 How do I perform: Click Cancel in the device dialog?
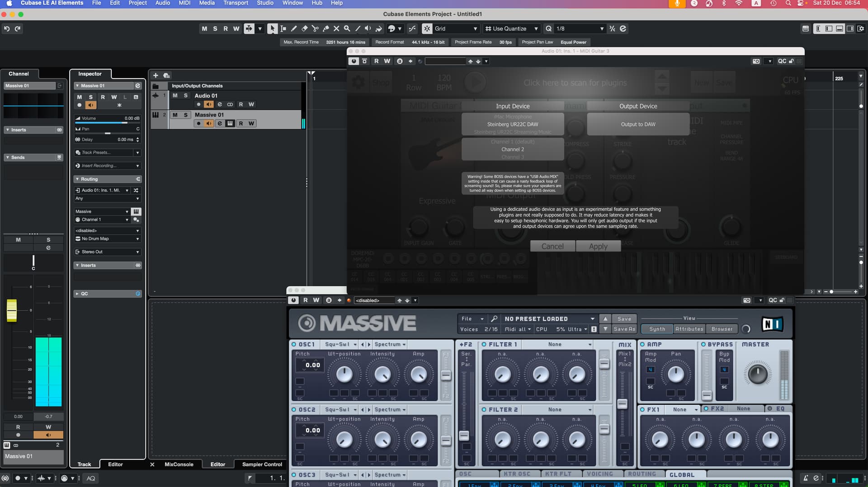click(552, 246)
